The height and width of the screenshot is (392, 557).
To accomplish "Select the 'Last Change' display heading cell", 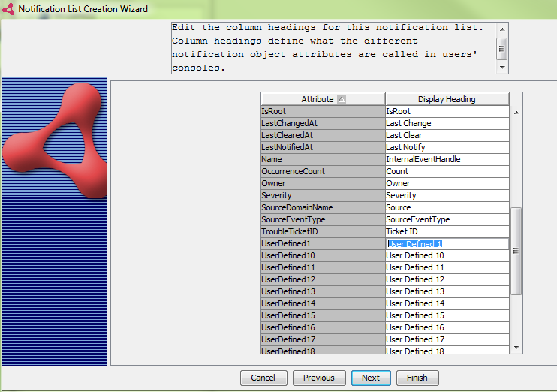I will [447, 123].
